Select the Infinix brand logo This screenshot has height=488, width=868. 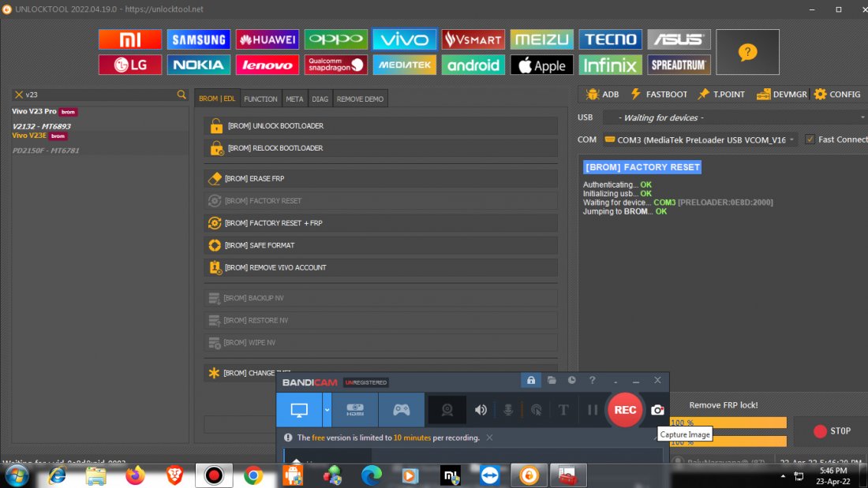[611, 65]
